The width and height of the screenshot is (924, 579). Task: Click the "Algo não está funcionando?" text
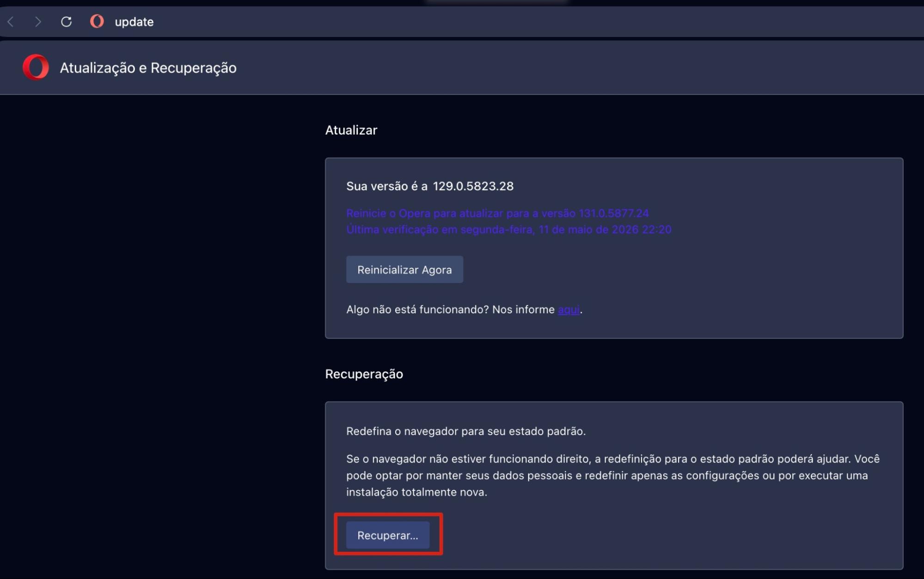pos(417,309)
